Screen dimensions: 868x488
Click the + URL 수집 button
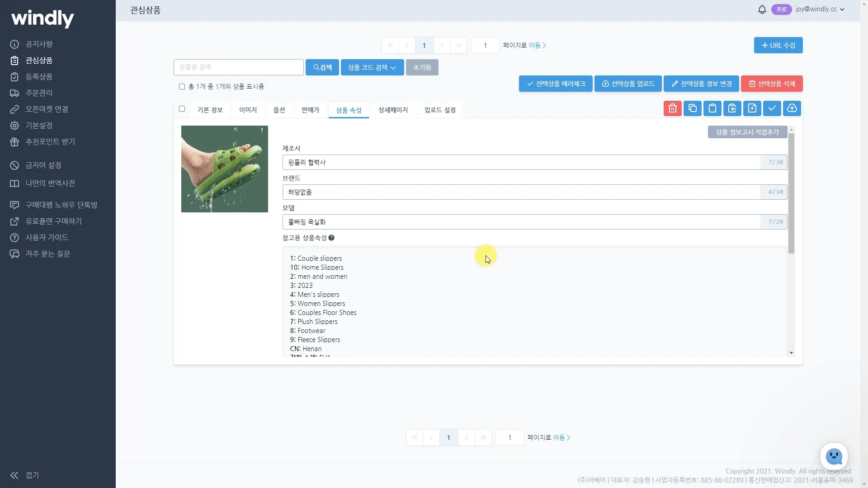(x=778, y=45)
